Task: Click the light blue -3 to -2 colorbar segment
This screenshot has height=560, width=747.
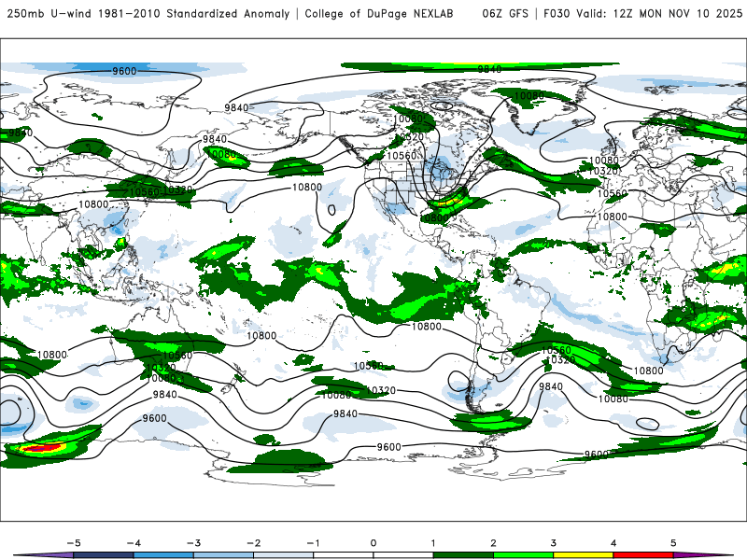Action: [x=223, y=555]
